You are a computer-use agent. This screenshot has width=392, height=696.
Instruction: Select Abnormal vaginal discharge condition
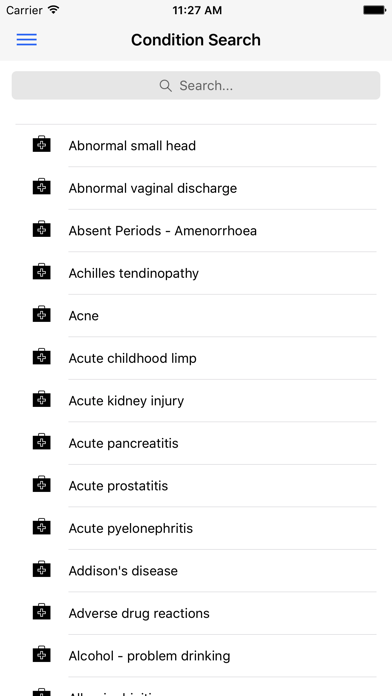tap(196, 188)
